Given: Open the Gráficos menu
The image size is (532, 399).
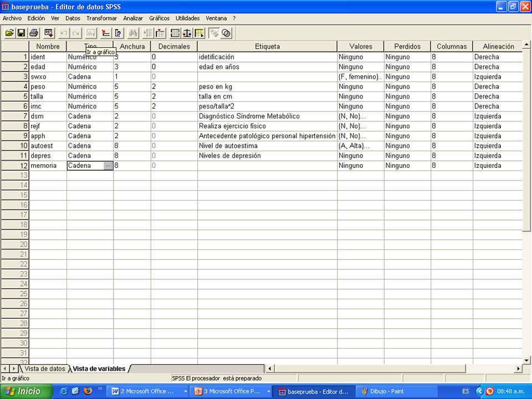Looking at the screenshot, I should coord(159,18).
